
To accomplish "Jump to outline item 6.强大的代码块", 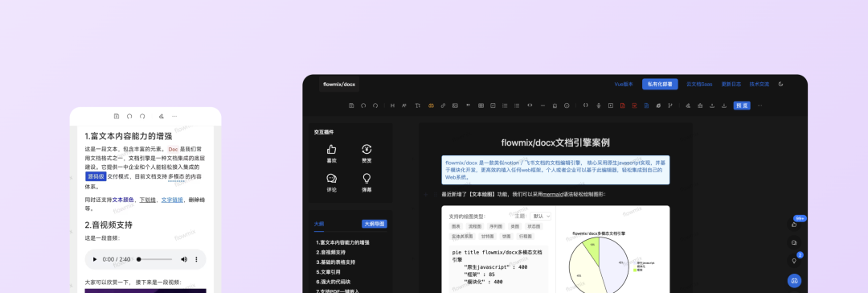I will click(334, 282).
